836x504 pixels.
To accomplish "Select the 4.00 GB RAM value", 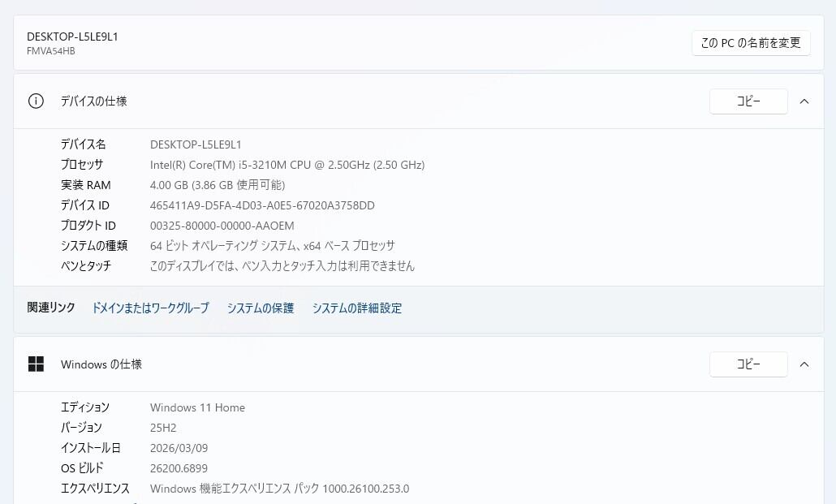I will 218,185.
